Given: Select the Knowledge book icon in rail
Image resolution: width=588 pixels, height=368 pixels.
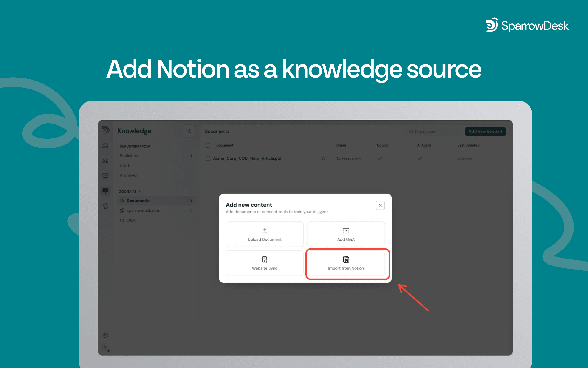Looking at the screenshot, I should [105, 191].
